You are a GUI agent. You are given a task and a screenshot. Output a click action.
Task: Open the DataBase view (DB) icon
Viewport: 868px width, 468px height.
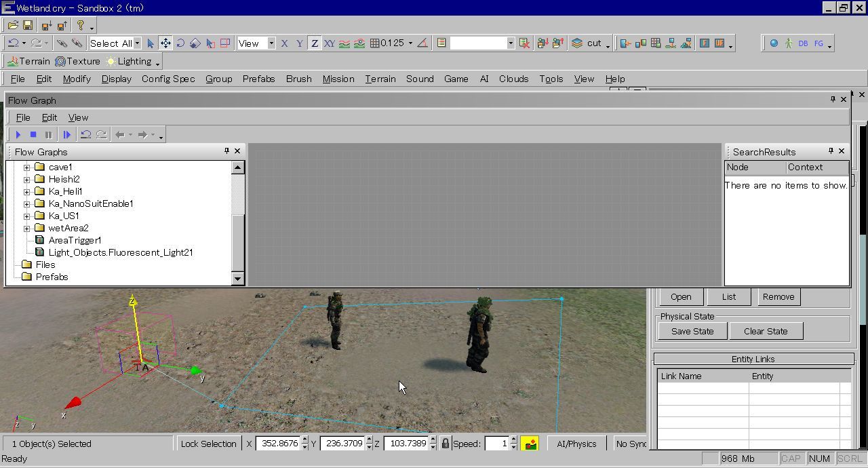coord(803,43)
